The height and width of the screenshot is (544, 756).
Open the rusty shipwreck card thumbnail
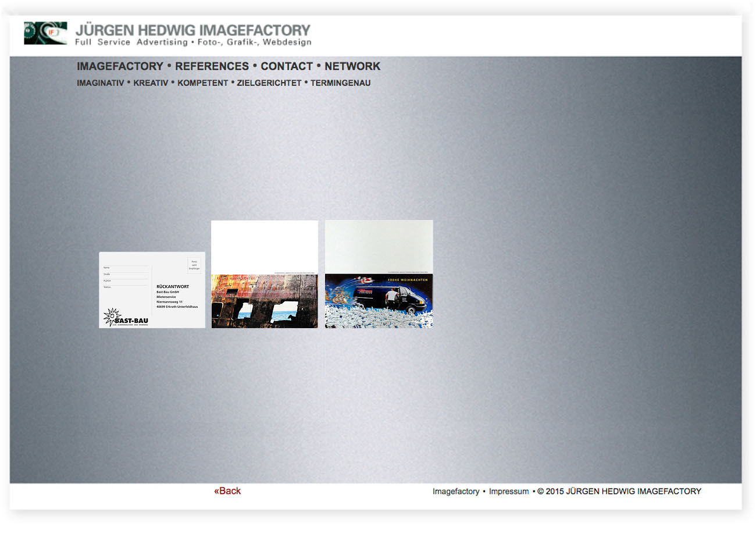click(265, 275)
